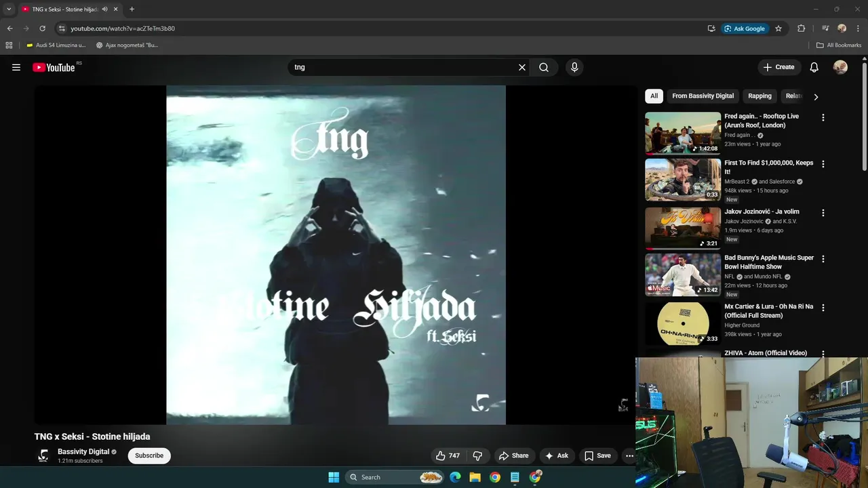Open the tab search dropdown arrow
This screenshot has width=868, height=488.
point(9,9)
